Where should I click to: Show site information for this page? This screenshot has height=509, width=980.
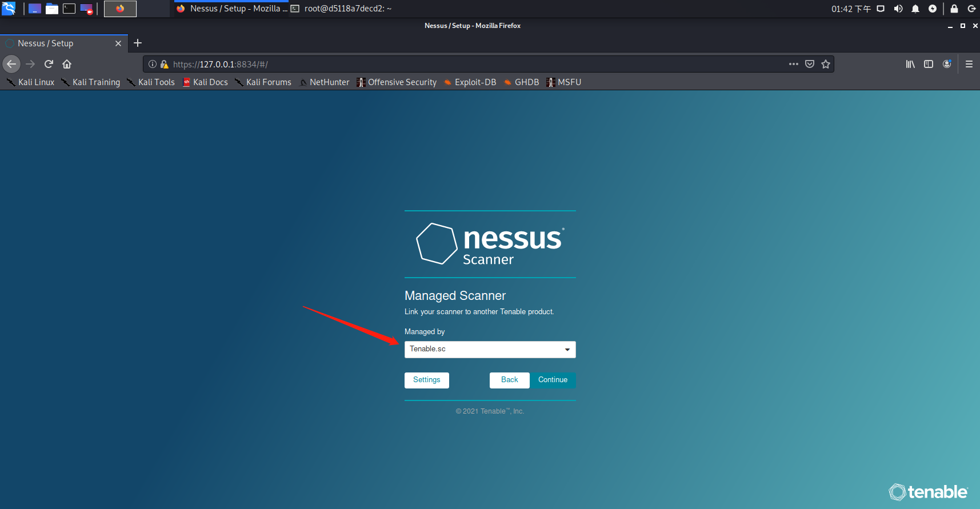click(x=153, y=64)
